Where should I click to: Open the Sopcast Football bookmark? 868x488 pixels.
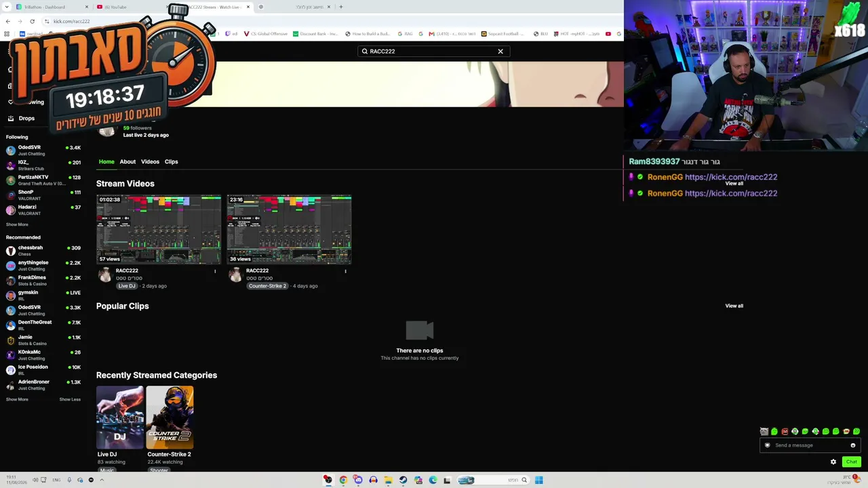click(503, 33)
